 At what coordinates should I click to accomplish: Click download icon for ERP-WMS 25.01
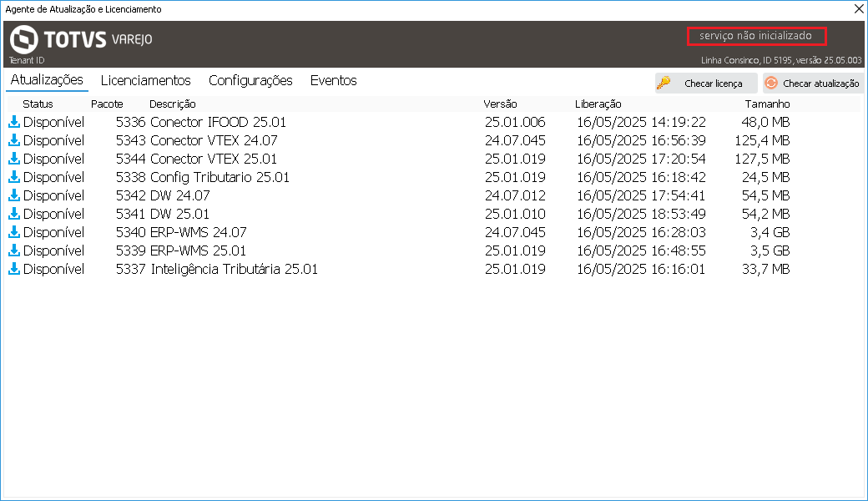click(14, 250)
